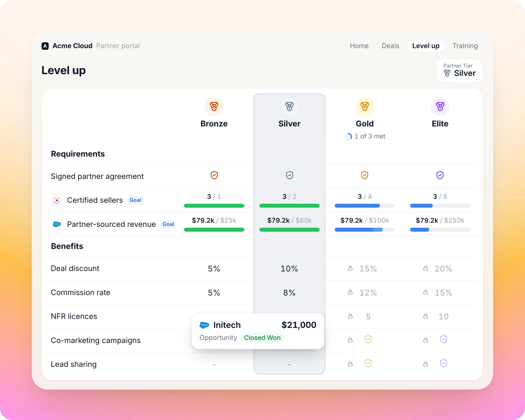Screen dimensions: 525x420
Task: Click the Goal badge next to Partner-sourced revenue
Action: [168, 224]
